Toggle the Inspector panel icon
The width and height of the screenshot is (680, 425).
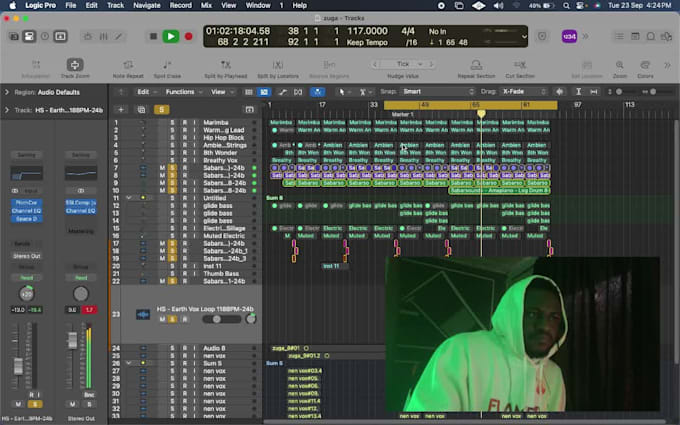pyautogui.click(x=29, y=36)
